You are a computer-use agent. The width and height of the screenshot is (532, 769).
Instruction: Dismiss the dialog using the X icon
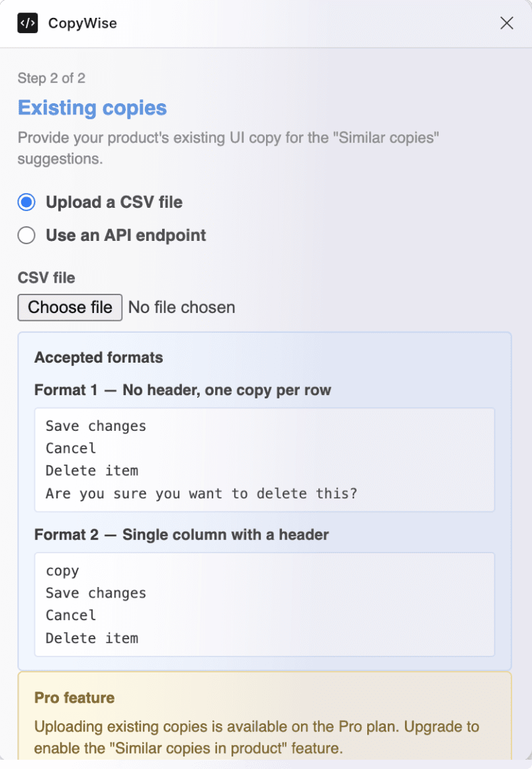(507, 23)
